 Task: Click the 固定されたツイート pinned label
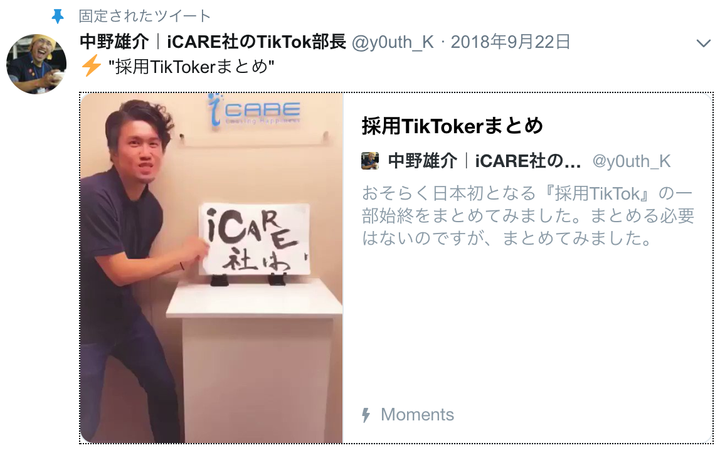(x=144, y=16)
